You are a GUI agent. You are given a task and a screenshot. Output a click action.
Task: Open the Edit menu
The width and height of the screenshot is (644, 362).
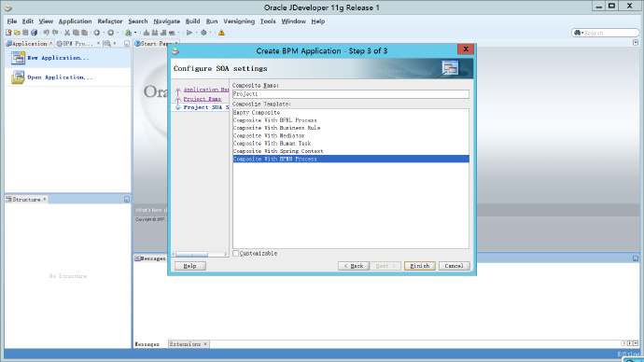pos(27,21)
